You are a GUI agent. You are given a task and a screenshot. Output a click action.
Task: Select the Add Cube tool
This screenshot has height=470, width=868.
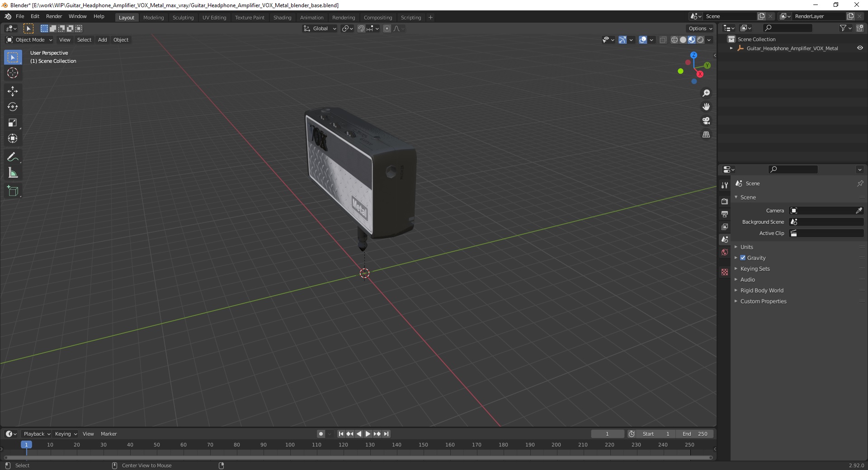(x=13, y=191)
